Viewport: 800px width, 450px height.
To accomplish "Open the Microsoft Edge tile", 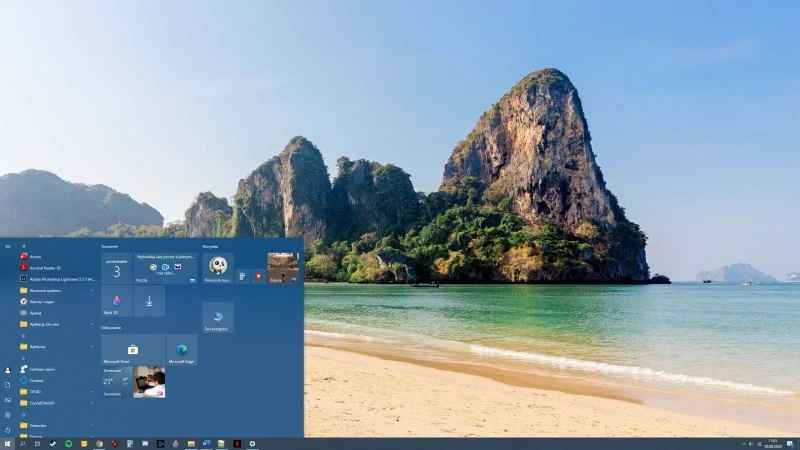I will [x=182, y=350].
